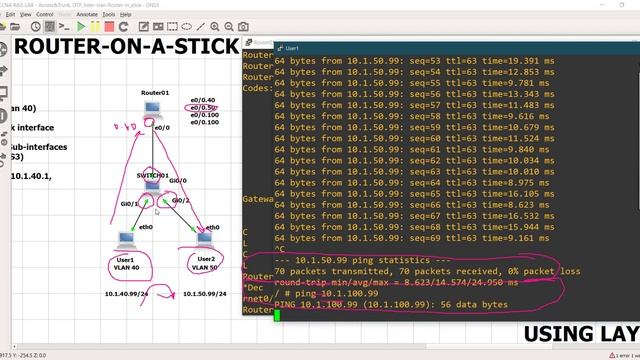Click the '# ping 10.1.100.99' command line
The height and width of the screenshot is (360, 640).
point(326,293)
